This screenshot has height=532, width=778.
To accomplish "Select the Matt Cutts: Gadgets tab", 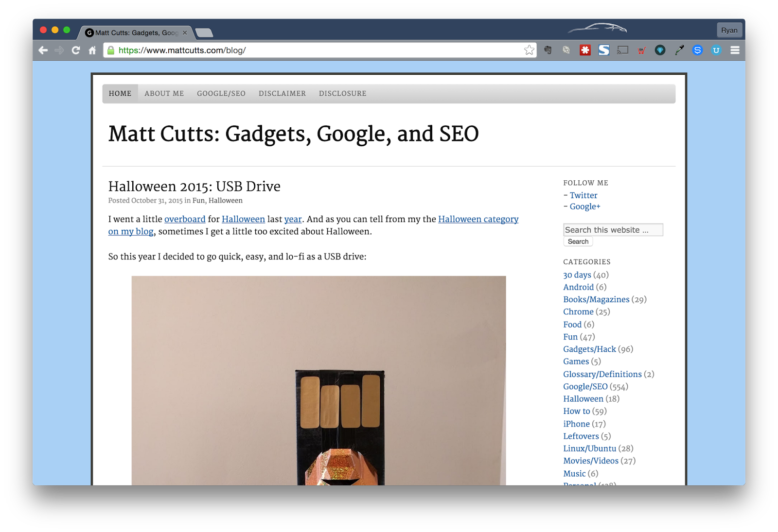I will [135, 33].
